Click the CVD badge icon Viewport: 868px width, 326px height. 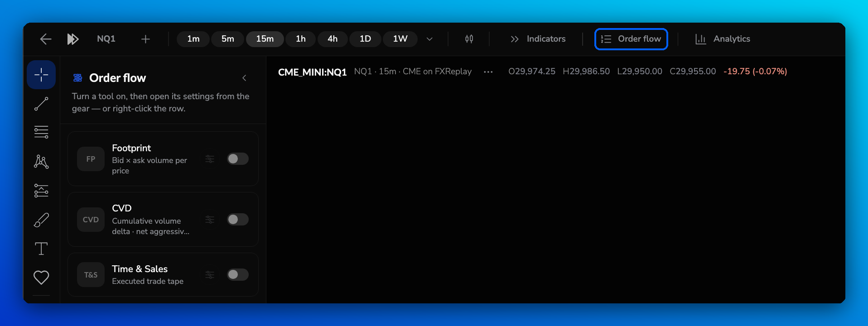[x=91, y=220]
